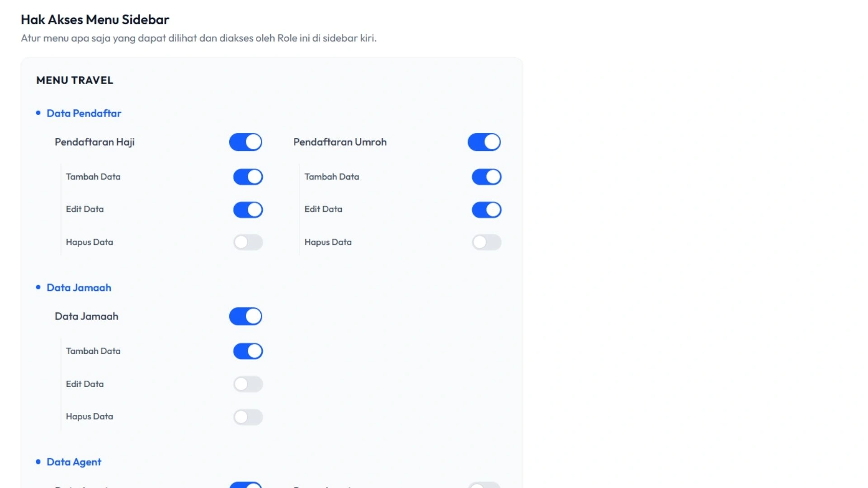Click the Pendaftaran Umroh label text
The image size is (868, 488).
(x=340, y=142)
